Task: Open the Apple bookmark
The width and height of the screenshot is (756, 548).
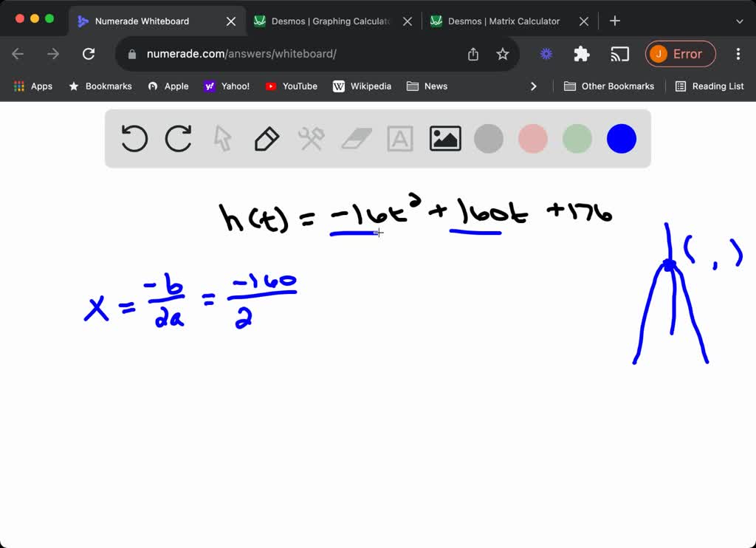Action: pyautogui.click(x=168, y=86)
